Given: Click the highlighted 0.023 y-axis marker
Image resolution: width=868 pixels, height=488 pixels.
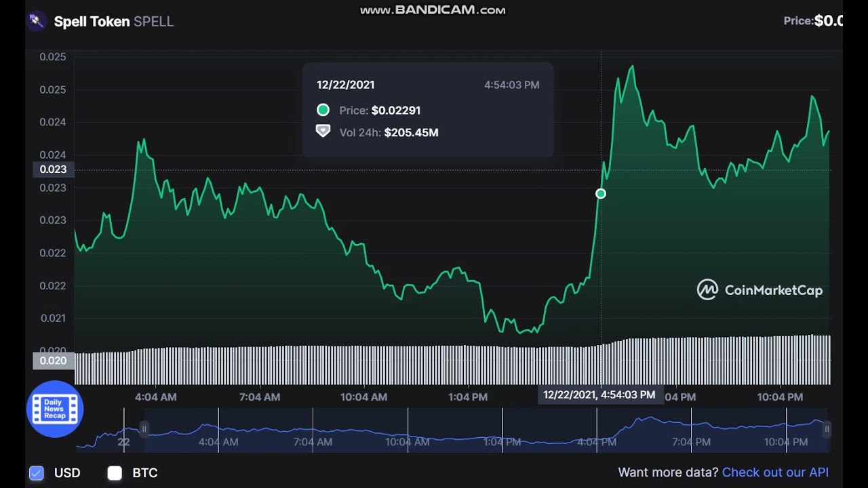Looking at the screenshot, I should pyautogui.click(x=53, y=169).
